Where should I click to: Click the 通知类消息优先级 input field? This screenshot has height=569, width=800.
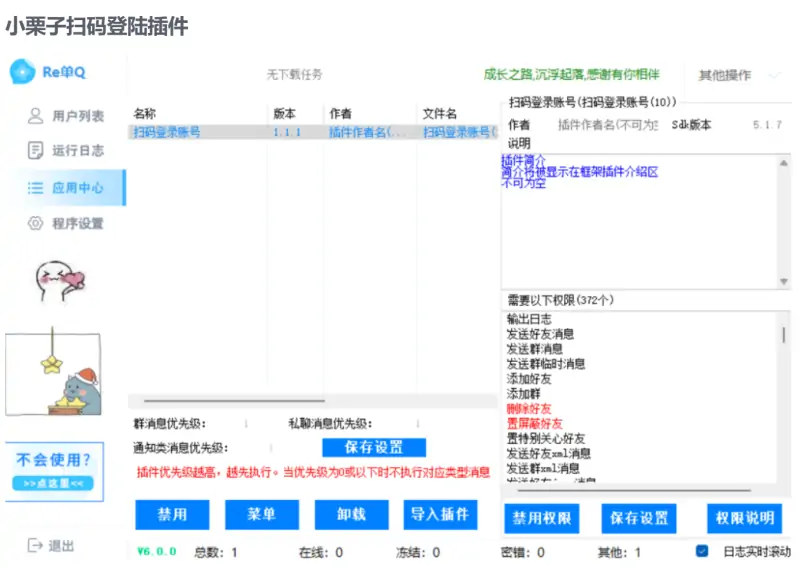(x=271, y=448)
